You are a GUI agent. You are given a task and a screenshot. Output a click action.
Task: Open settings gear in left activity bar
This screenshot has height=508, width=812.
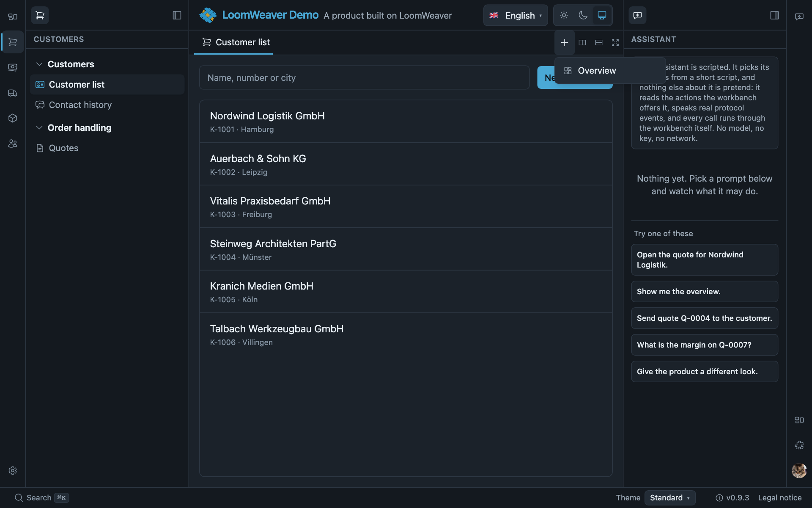(13, 470)
